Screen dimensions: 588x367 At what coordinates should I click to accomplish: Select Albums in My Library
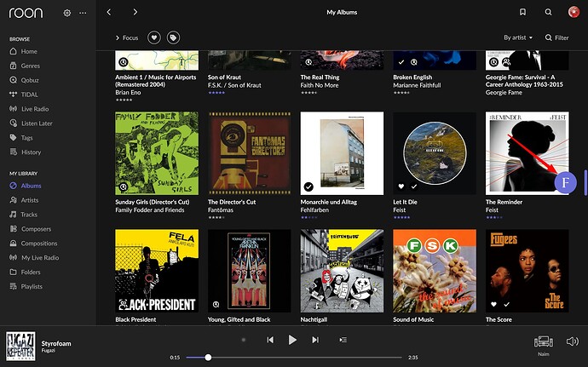(25, 186)
